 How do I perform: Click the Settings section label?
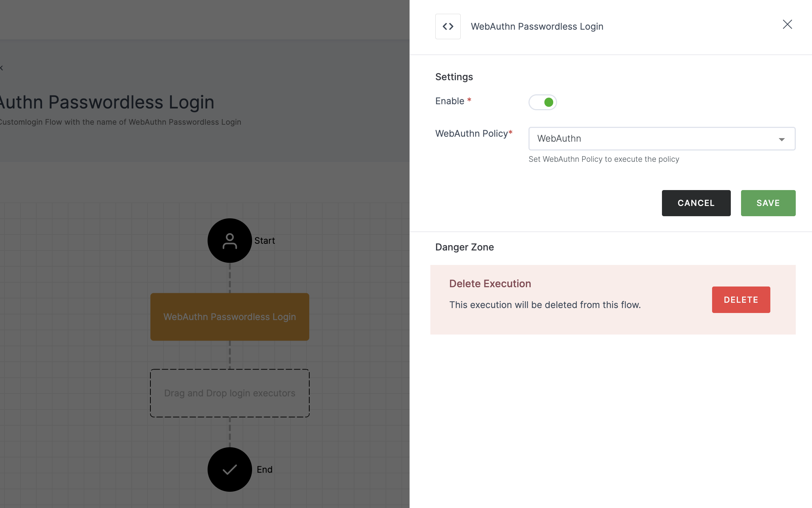454,76
